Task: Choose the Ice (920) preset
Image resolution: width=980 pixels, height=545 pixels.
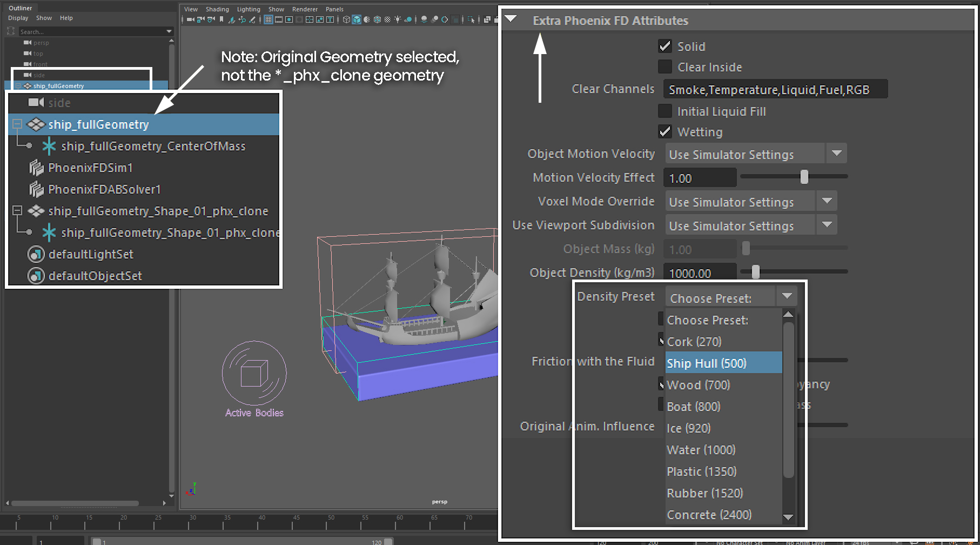Action: click(x=724, y=428)
